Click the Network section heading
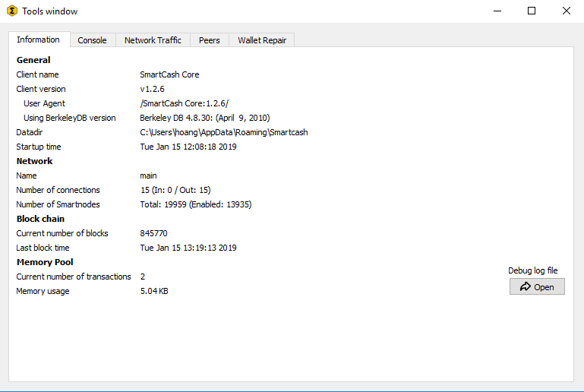Image resolution: width=584 pixels, height=392 pixels. click(34, 161)
